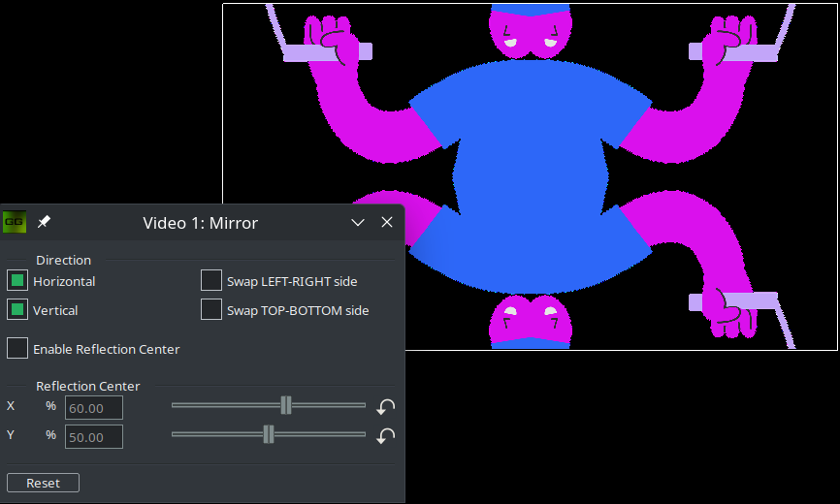Click the Y percent slider handle

pos(269,434)
